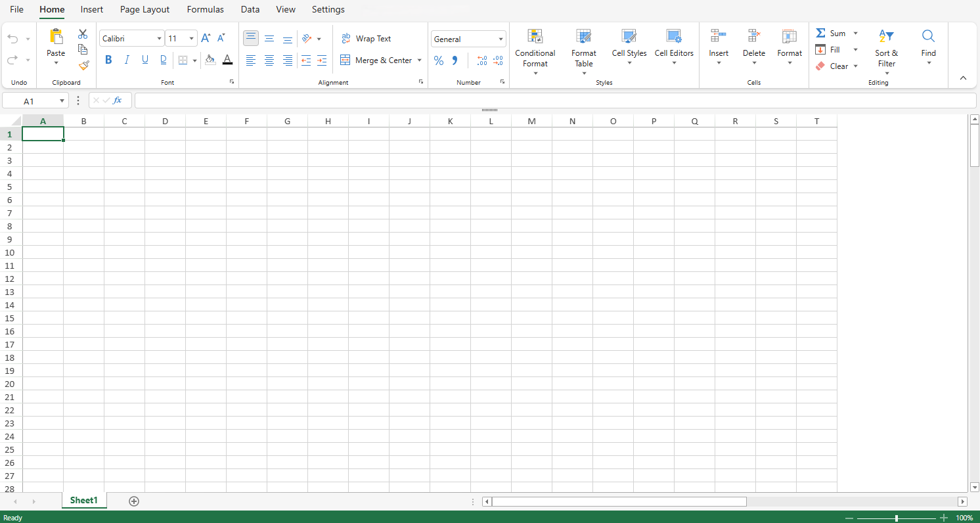
Task: Toggle underline formatting
Action: 145,60
